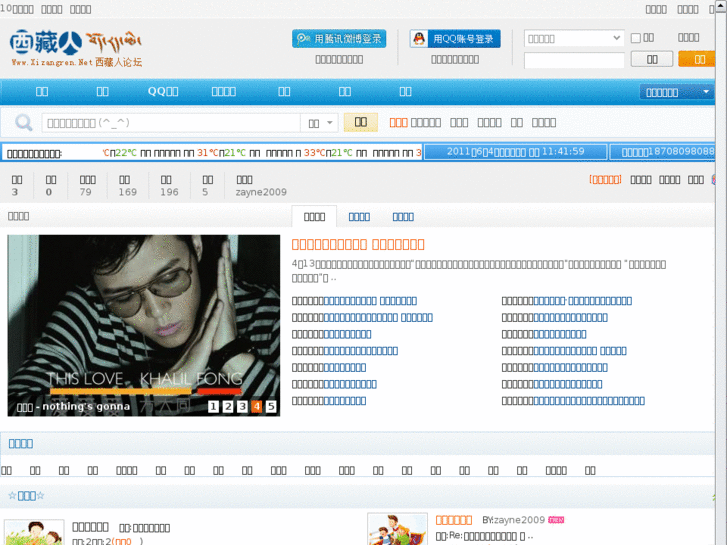Click the star-bordered section heading
Image resolution: width=727 pixels, height=545 pixels.
[26, 496]
